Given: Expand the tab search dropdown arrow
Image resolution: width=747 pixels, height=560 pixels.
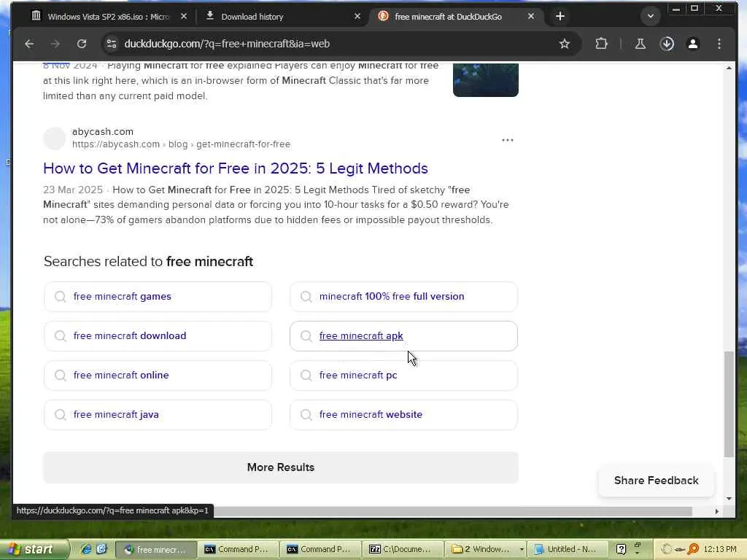Looking at the screenshot, I should pyautogui.click(x=650, y=17).
